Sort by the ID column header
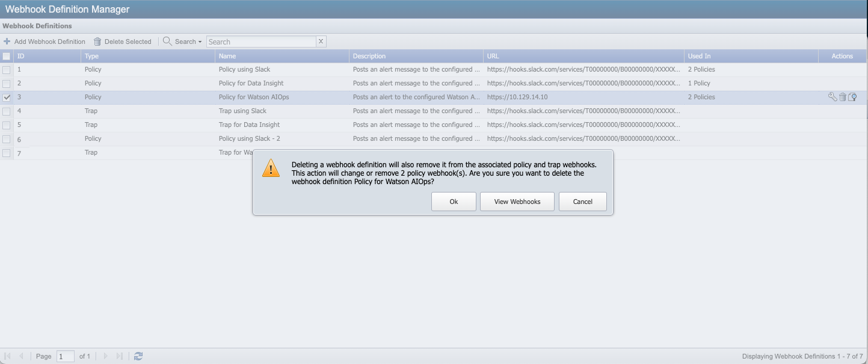Viewport: 868px width, 364px height. (x=47, y=56)
